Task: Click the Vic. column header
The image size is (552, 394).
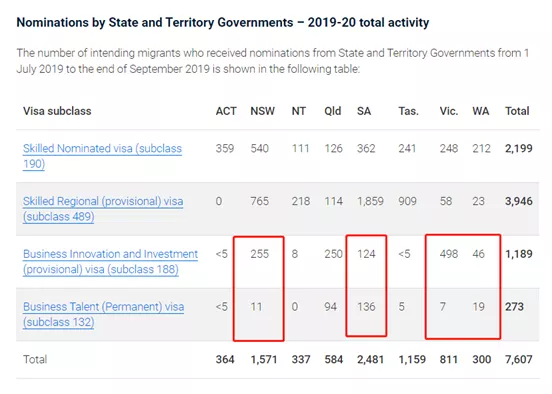Action: (449, 111)
